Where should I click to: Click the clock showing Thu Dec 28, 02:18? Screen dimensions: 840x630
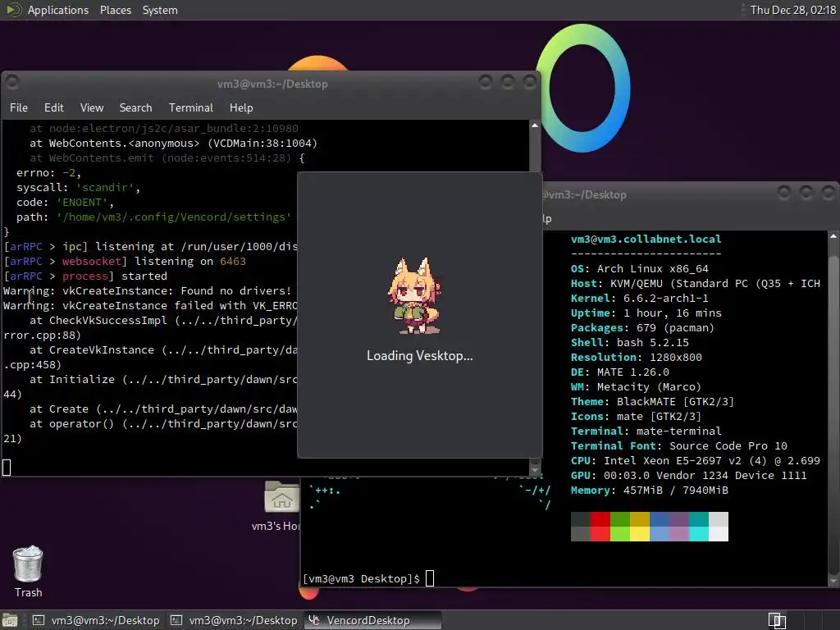pos(793,10)
